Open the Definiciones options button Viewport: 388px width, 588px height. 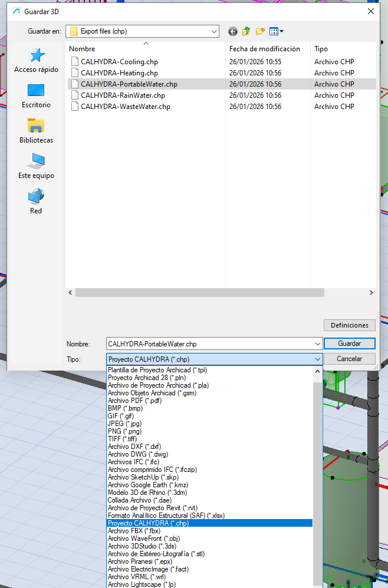click(x=349, y=325)
